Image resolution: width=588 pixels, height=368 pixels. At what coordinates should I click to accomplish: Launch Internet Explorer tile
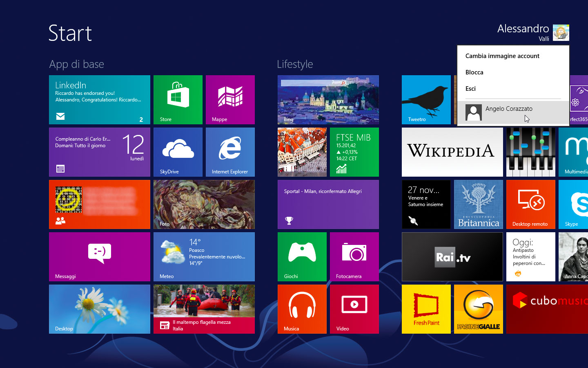click(230, 152)
